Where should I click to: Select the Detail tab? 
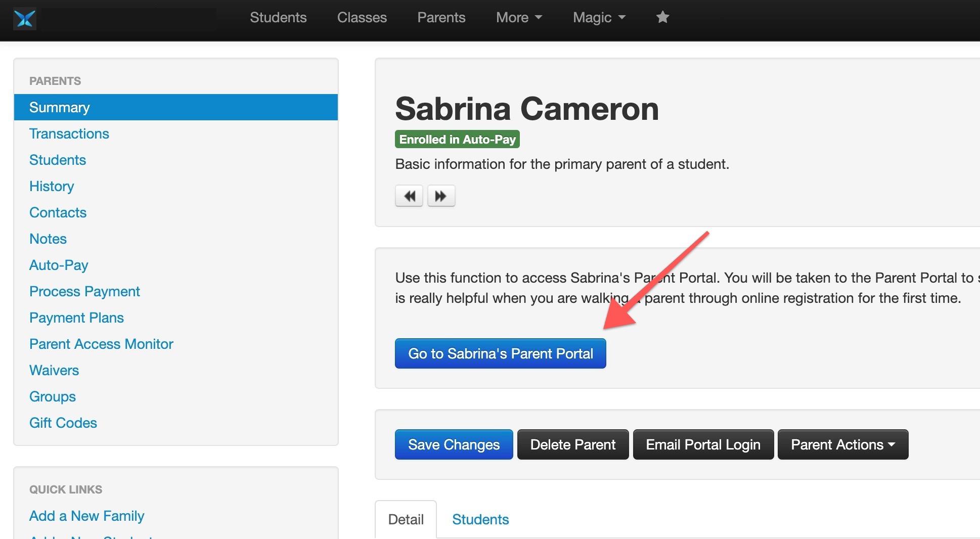406,519
